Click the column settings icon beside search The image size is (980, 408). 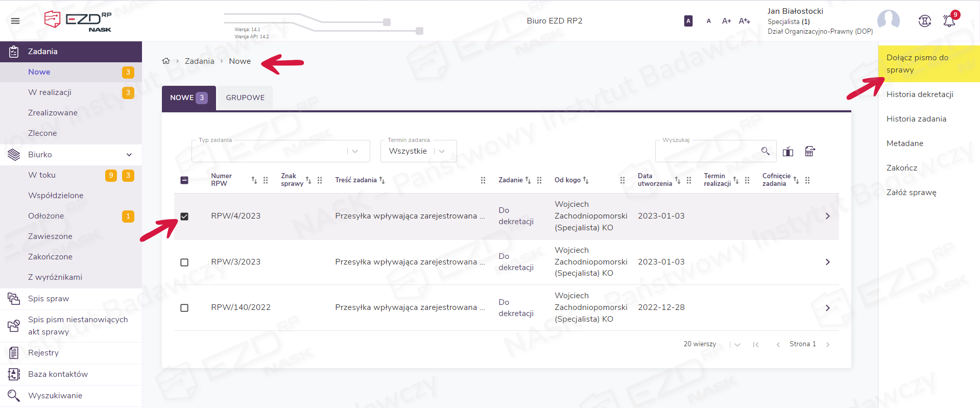(x=788, y=152)
